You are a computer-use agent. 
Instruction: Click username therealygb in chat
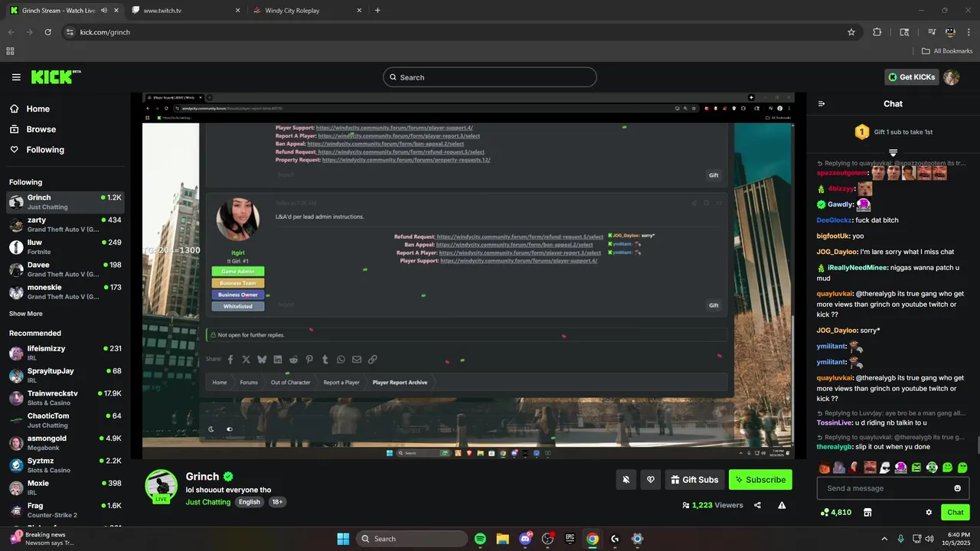tap(835, 447)
